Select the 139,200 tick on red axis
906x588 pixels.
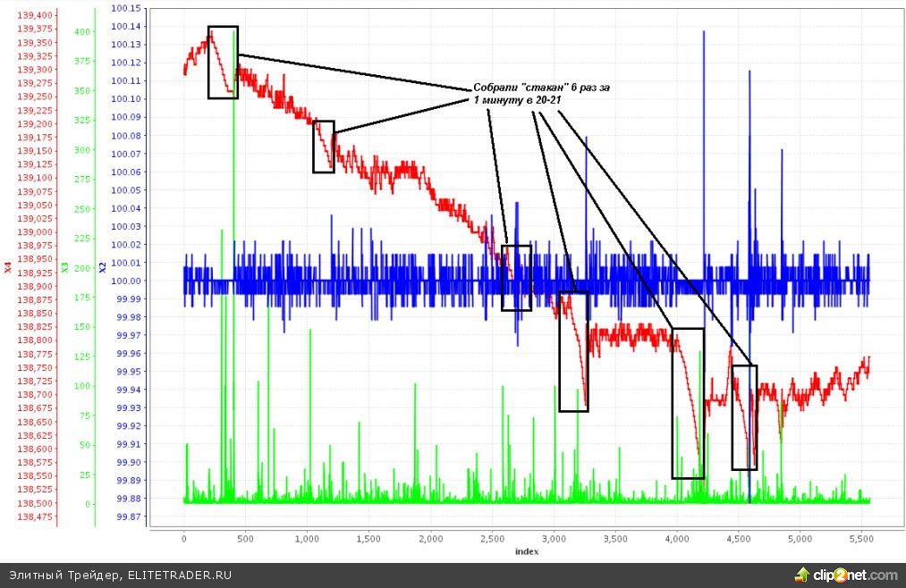35,123
